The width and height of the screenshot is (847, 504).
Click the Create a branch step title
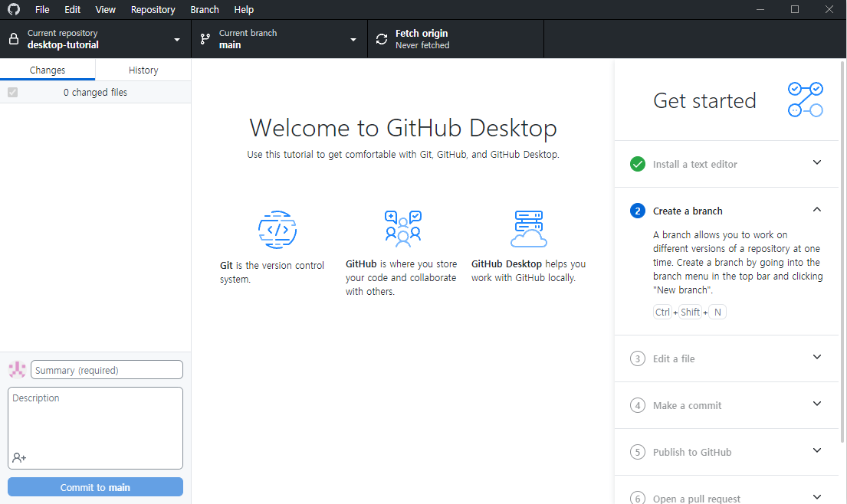[688, 211]
